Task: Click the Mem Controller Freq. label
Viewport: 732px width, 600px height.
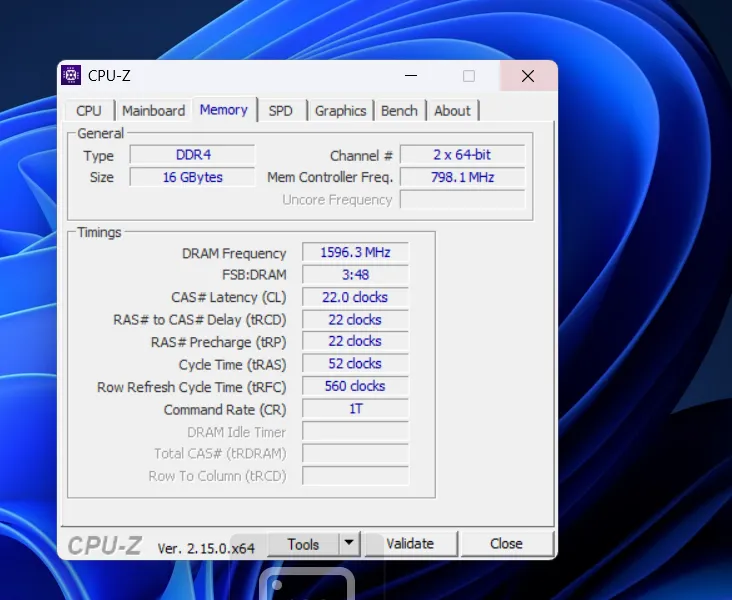Action: click(x=330, y=177)
